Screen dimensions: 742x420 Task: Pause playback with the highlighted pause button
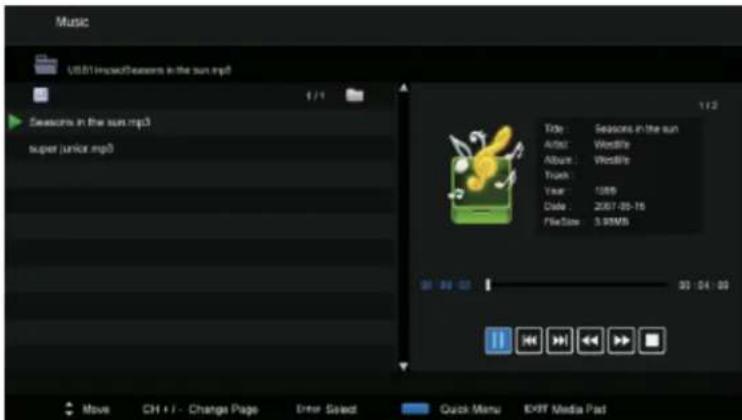[x=498, y=340]
